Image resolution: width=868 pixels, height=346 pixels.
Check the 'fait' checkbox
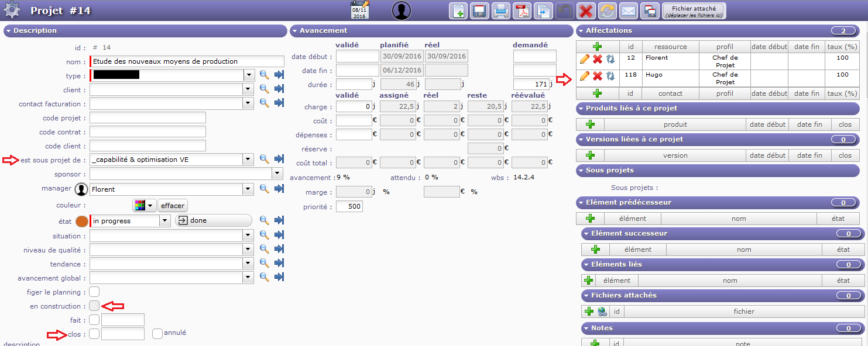(x=94, y=320)
